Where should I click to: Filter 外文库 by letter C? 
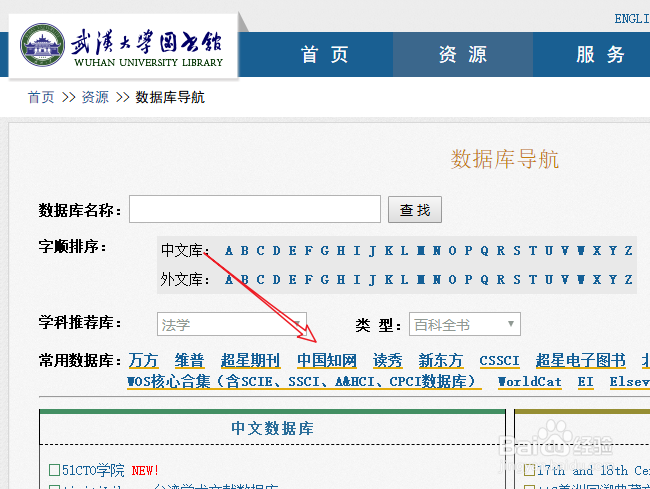tap(260, 280)
